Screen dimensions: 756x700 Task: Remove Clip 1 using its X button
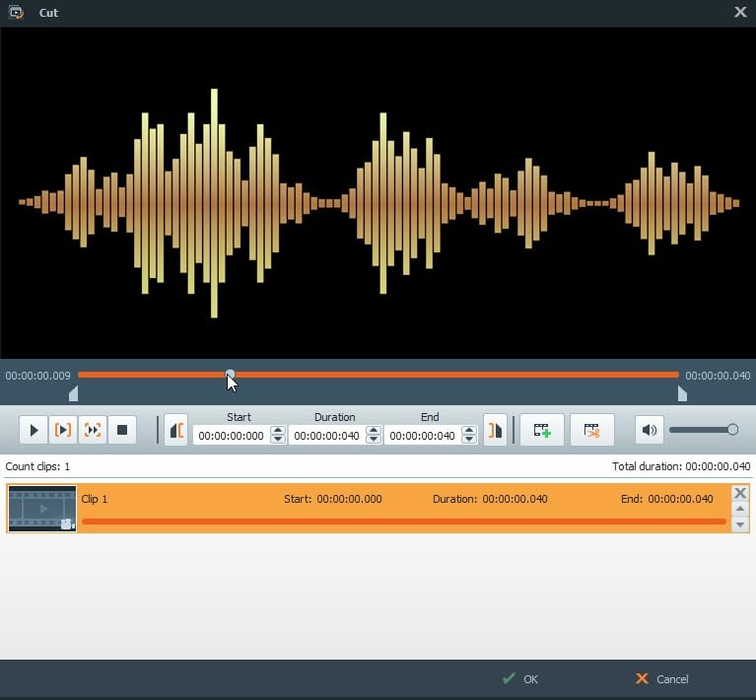tap(740, 493)
